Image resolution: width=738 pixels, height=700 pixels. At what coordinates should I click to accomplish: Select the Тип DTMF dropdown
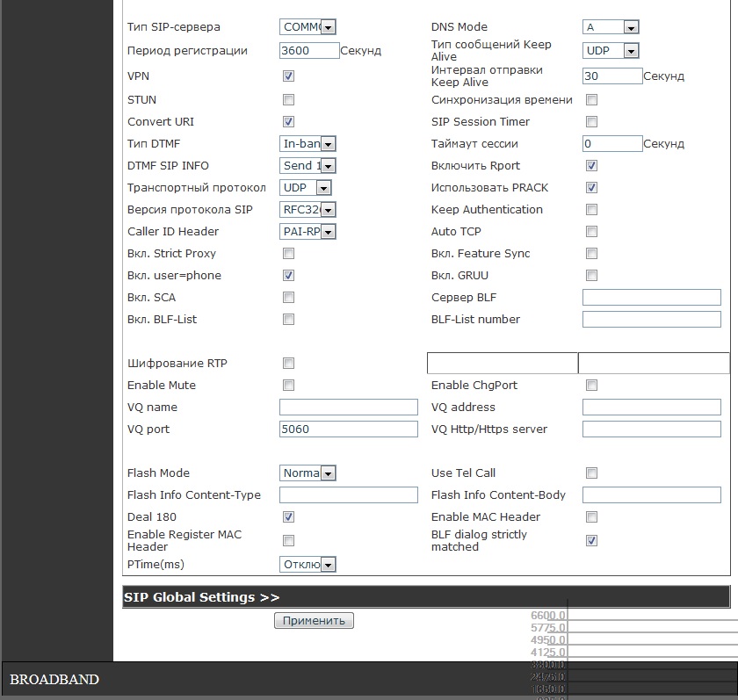(x=307, y=144)
